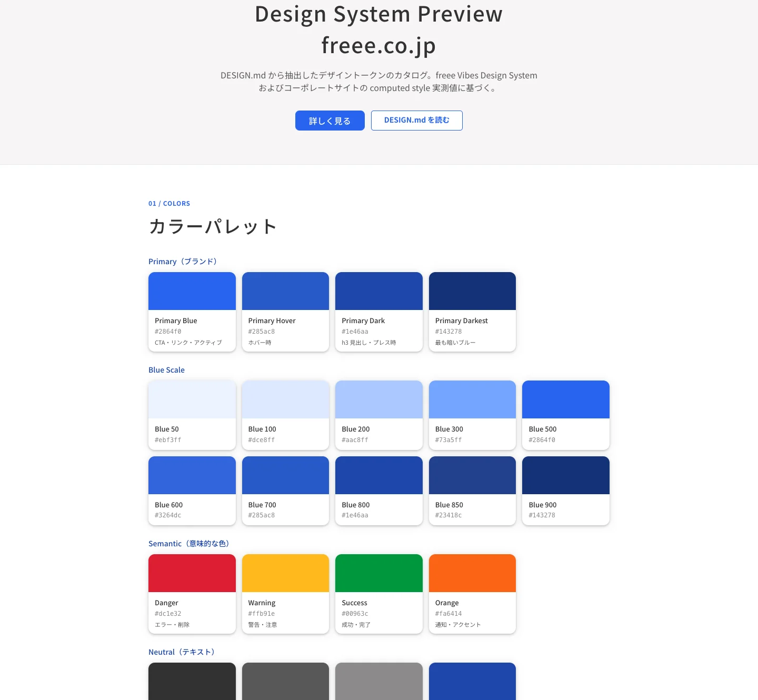Screen dimensions: 758x700
Task: Click the hex value #ffb91e
Action: tap(262, 614)
